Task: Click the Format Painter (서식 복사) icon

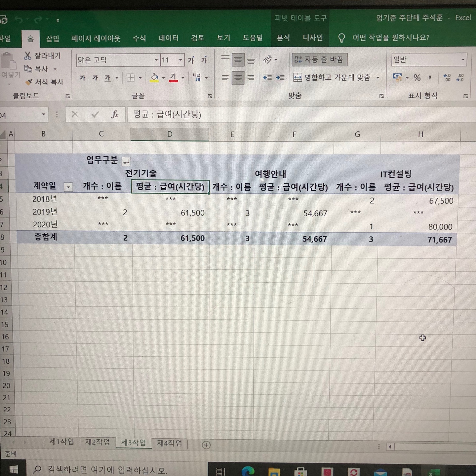Action: pos(29,82)
